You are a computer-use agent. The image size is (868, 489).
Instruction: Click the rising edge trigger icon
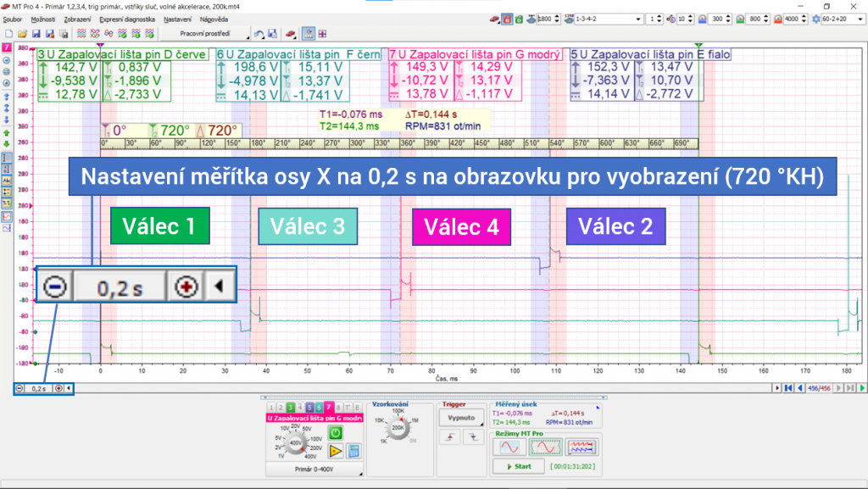tap(448, 436)
